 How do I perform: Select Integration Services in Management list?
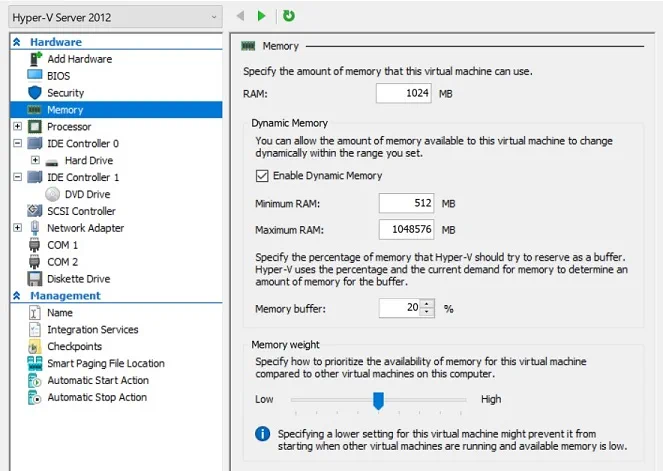click(92, 330)
